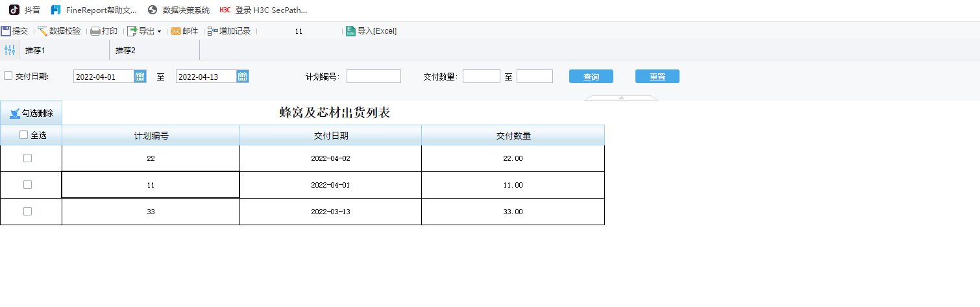Open the 导出 export dropdown
This screenshot has height=307, width=980.
tap(144, 31)
